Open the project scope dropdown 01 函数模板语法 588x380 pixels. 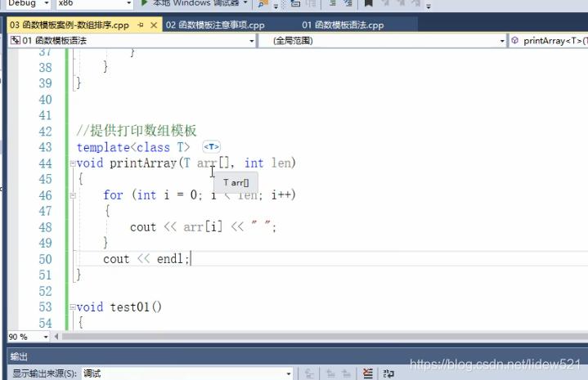(x=132, y=41)
